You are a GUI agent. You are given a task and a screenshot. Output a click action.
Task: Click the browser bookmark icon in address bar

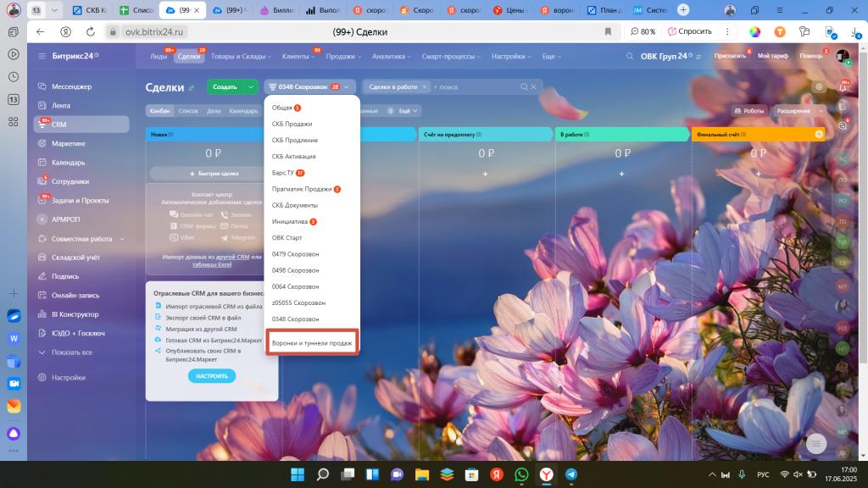coord(608,31)
